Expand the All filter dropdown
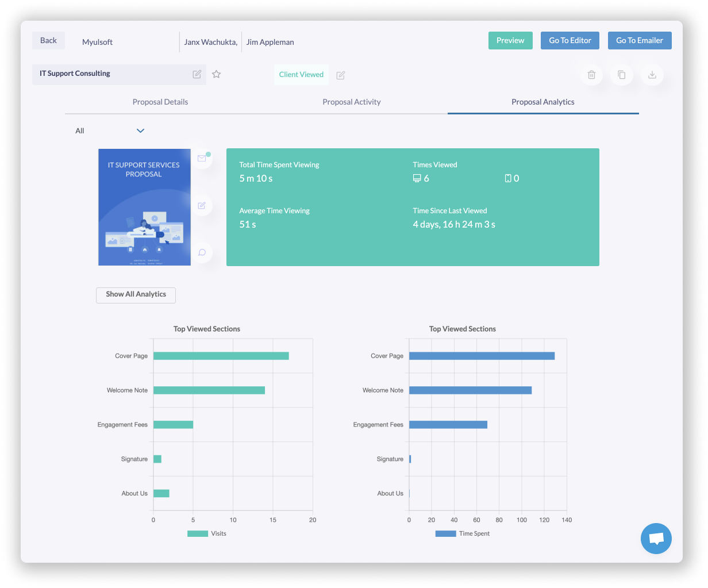708x588 pixels. pos(140,131)
